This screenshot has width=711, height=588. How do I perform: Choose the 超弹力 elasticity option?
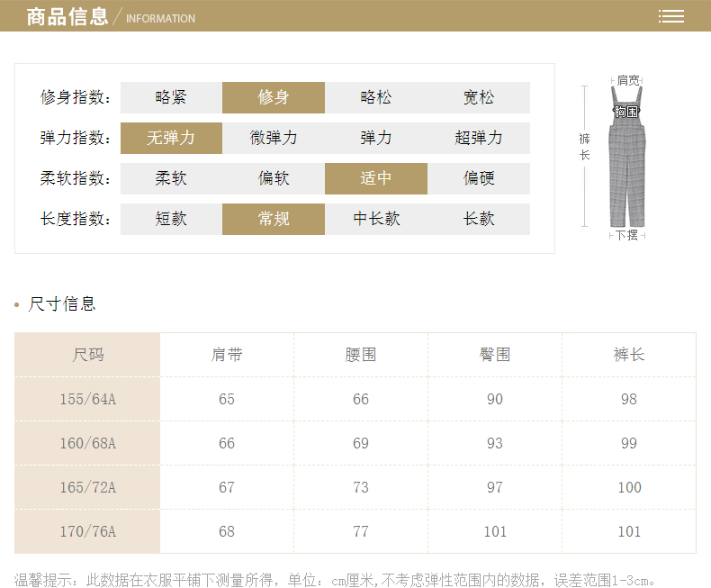[479, 138]
